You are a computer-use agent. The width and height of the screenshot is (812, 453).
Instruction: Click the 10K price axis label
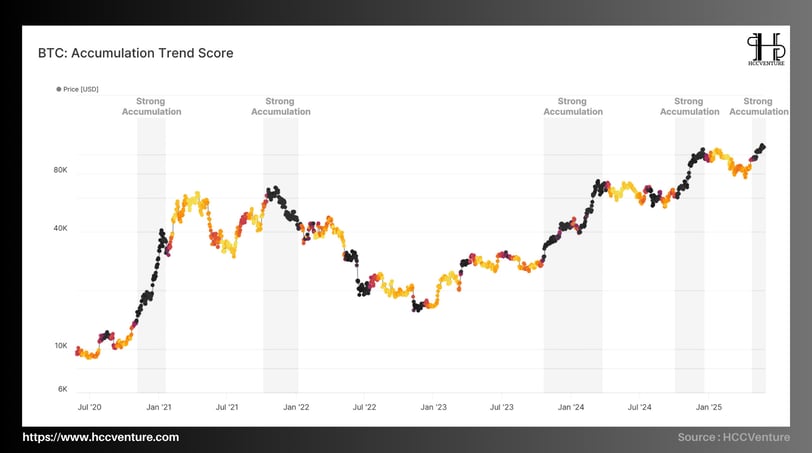(61, 346)
